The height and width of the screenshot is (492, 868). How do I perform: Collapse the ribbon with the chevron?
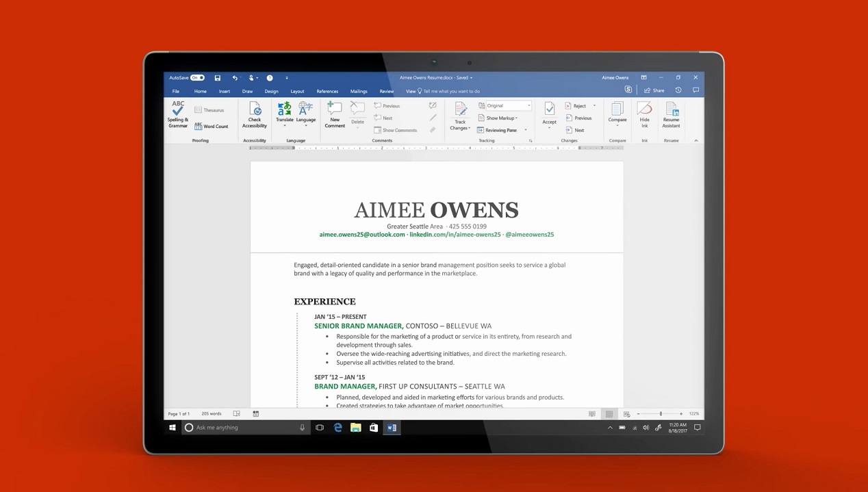tap(696, 140)
